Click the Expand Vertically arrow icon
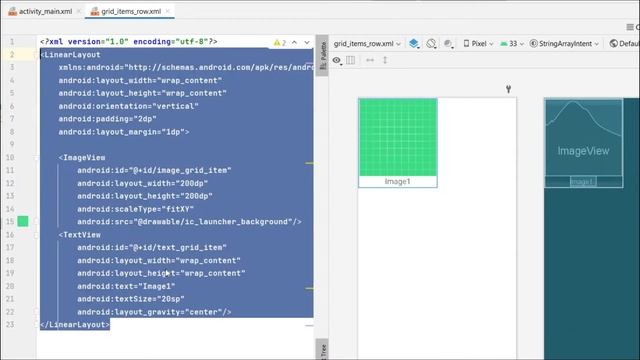Viewport: 640px width, 360px height. [385, 60]
